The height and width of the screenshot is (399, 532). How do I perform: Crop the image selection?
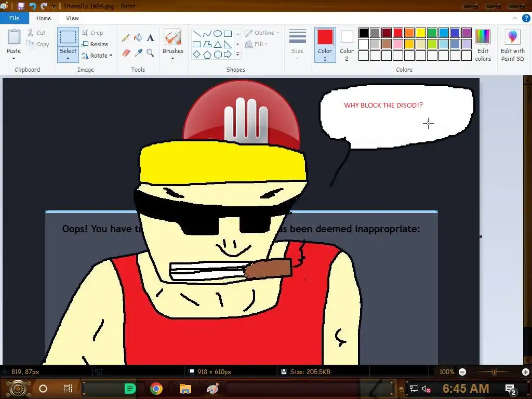click(x=92, y=33)
